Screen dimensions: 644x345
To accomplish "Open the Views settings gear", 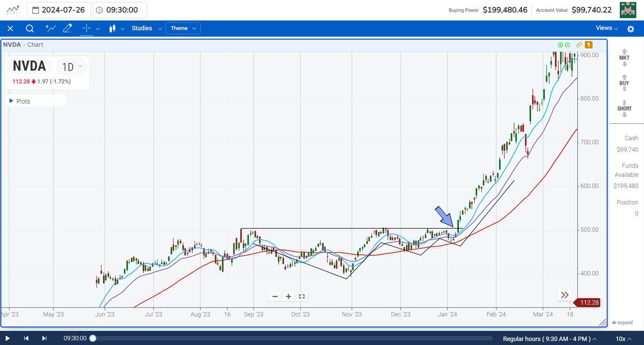I will pyautogui.click(x=630, y=28).
